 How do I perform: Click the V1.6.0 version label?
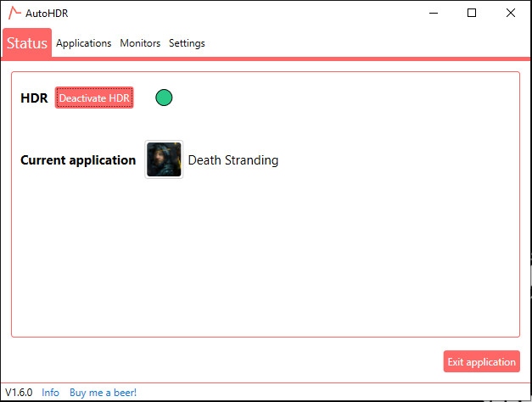(19, 393)
